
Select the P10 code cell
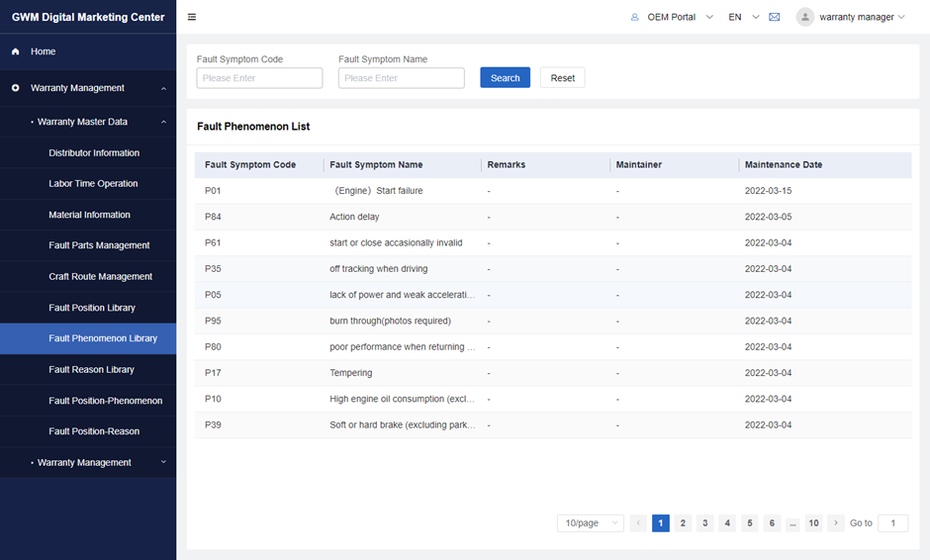213,400
